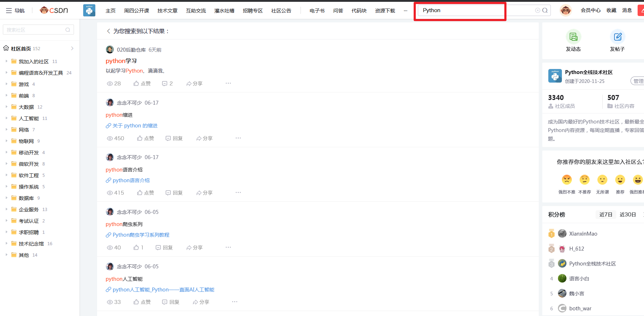
Task: Open the 主页 tab
Action: (x=111, y=11)
